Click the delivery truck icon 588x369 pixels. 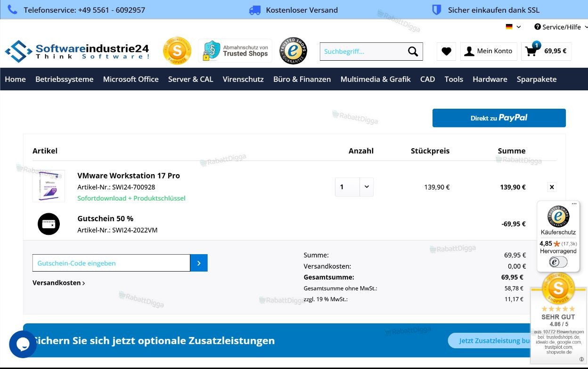click(x=255, y=10)
